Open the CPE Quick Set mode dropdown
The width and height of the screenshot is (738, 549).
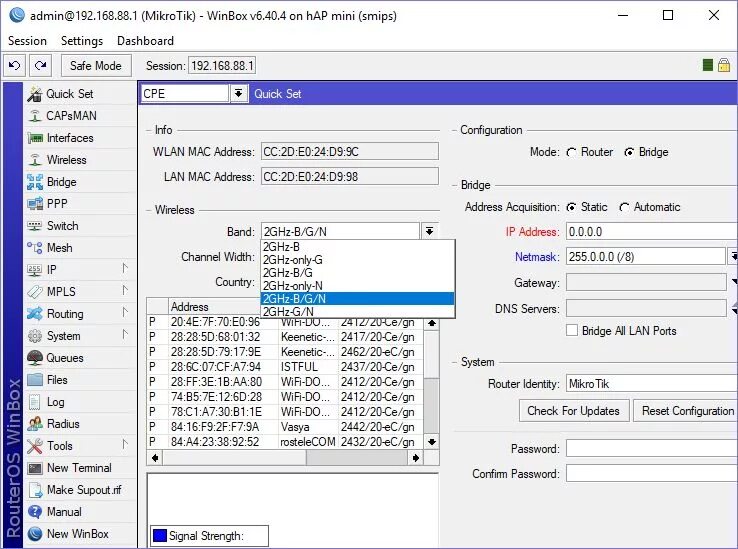click(239, 93)
